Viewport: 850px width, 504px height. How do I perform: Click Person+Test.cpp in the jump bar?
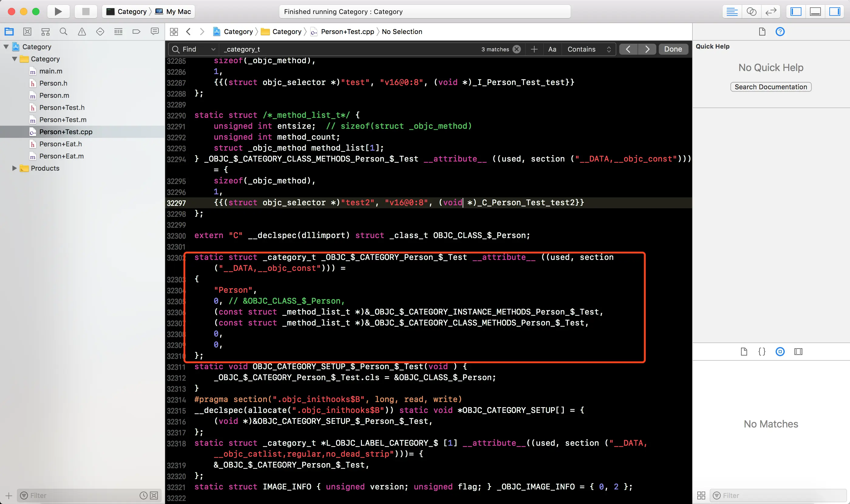pyautogui.click(x=347, y=32)
